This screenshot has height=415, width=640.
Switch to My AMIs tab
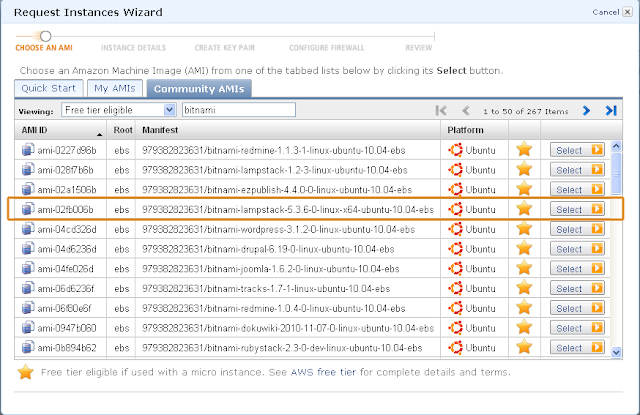(x=115, y=88)
